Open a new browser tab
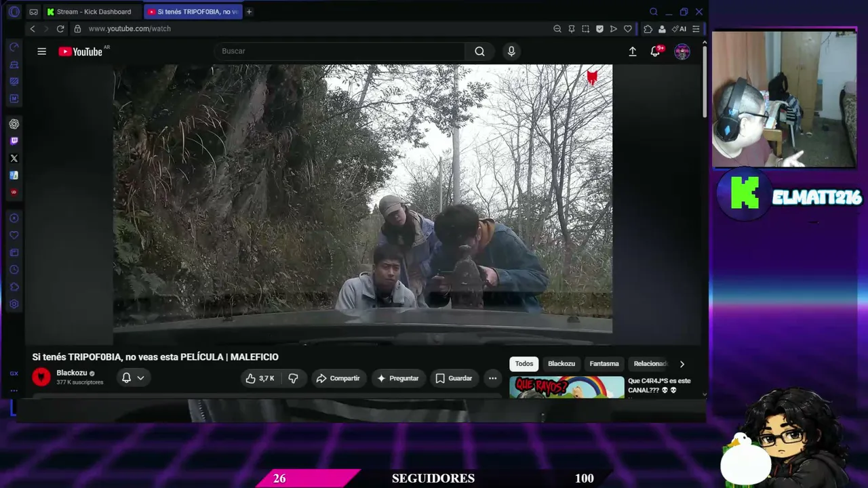Screen dimensions: 868x488 pos(249,12)
